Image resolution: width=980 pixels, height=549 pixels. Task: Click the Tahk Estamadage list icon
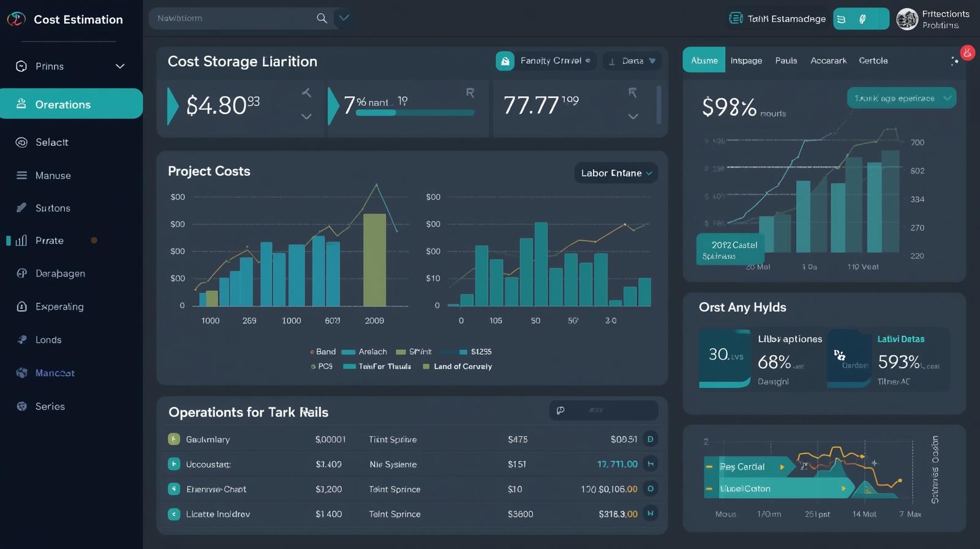(736, 18)
